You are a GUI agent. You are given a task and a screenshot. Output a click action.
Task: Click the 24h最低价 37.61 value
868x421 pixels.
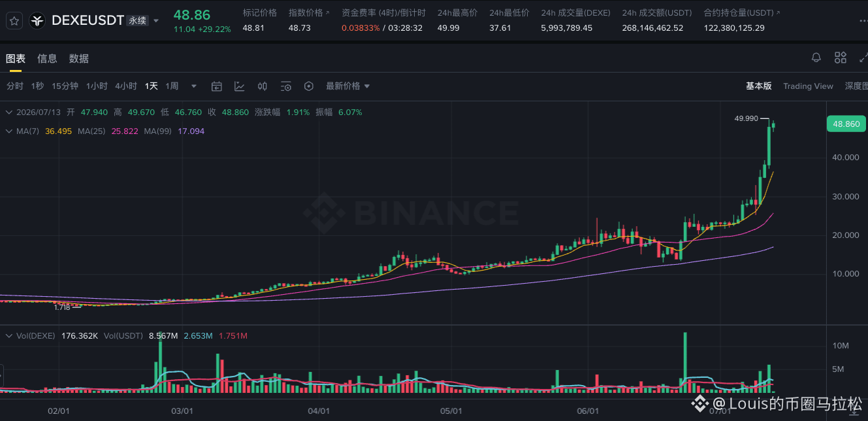(500, 28)
